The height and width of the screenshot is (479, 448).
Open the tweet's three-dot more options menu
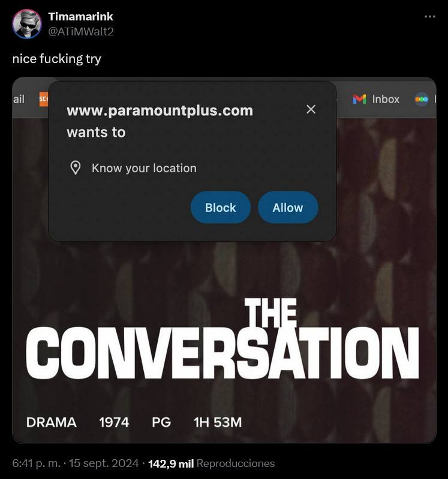coord(429,16)
